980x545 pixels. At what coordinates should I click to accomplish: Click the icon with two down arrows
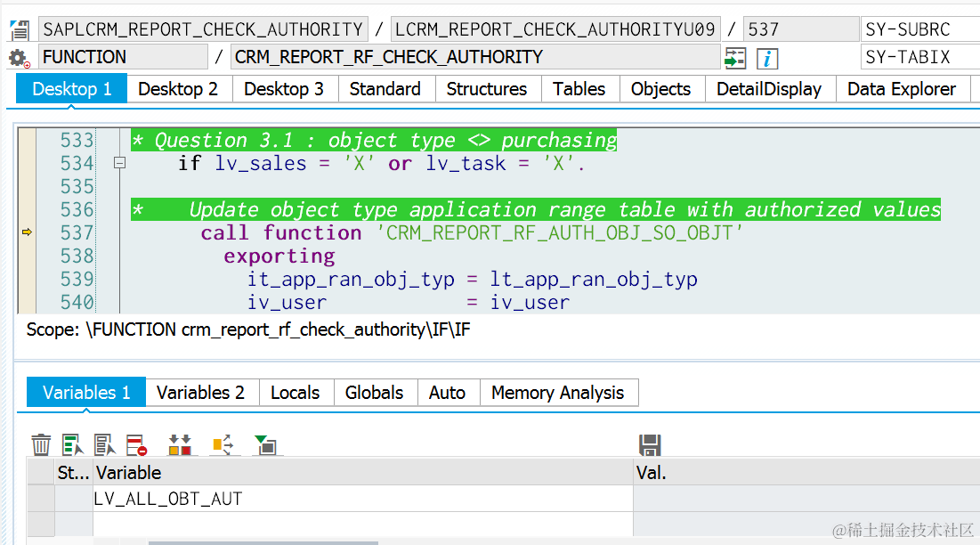point(180,445)
